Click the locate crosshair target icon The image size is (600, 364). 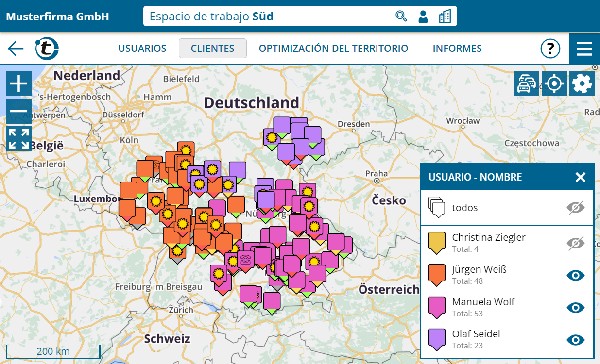click(554, 83)
